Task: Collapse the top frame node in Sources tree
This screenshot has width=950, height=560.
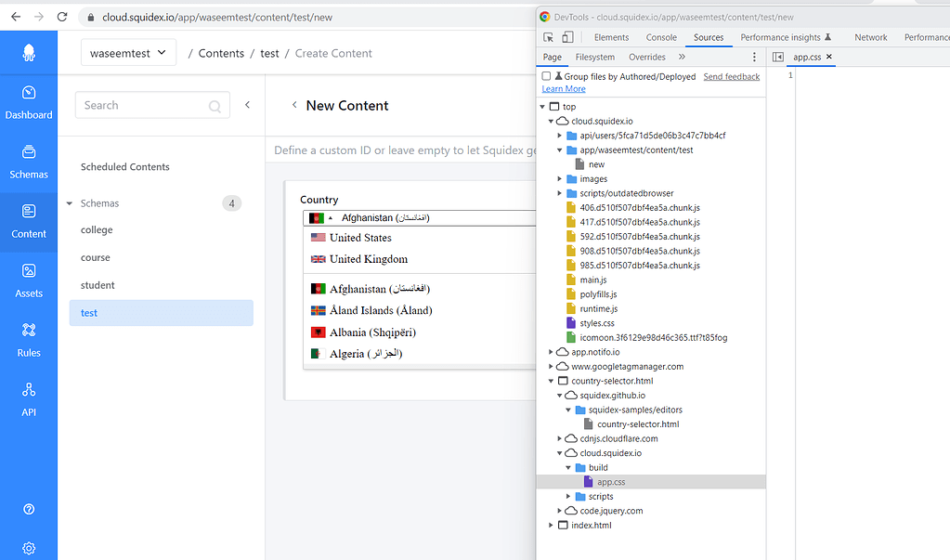Action: 542,106
